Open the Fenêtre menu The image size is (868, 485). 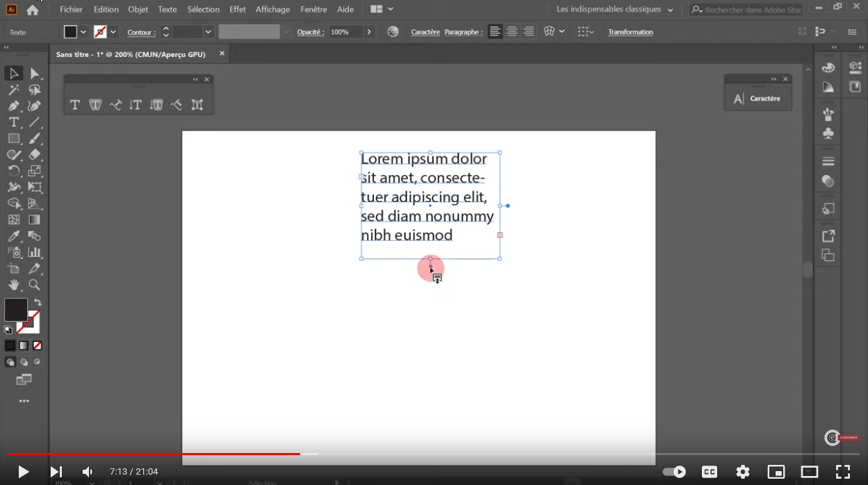[313, 10]
